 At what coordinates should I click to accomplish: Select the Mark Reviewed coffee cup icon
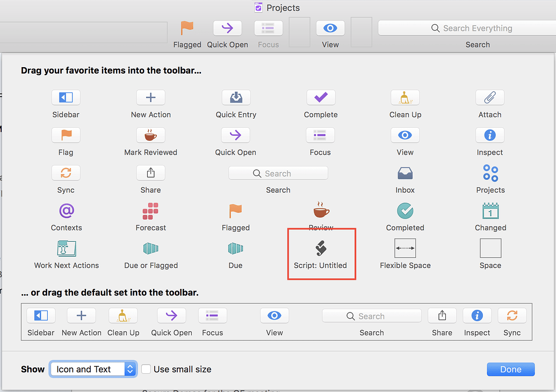click(x=150, y=135)
